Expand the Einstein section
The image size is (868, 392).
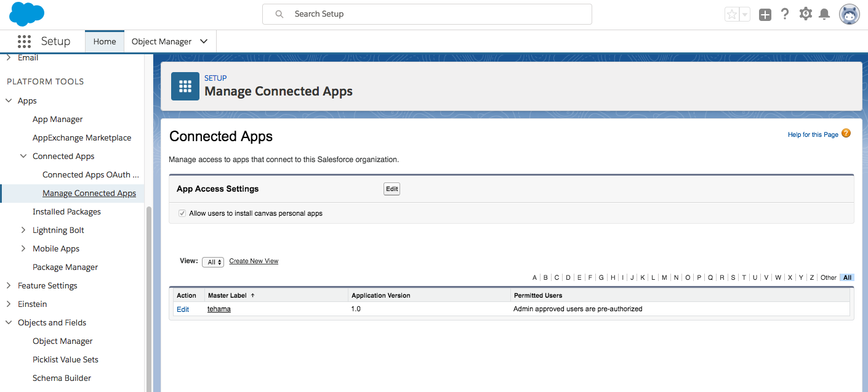9,304
